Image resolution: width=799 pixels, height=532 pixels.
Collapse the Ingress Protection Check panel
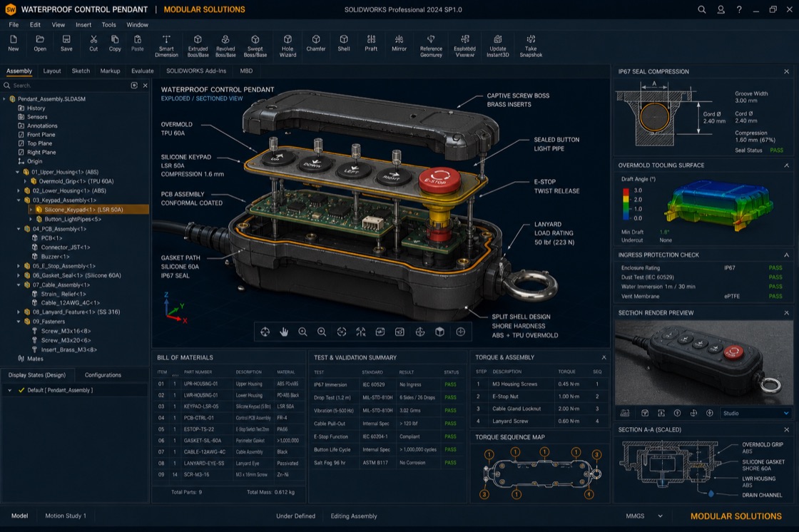click(x=786, y=255)
